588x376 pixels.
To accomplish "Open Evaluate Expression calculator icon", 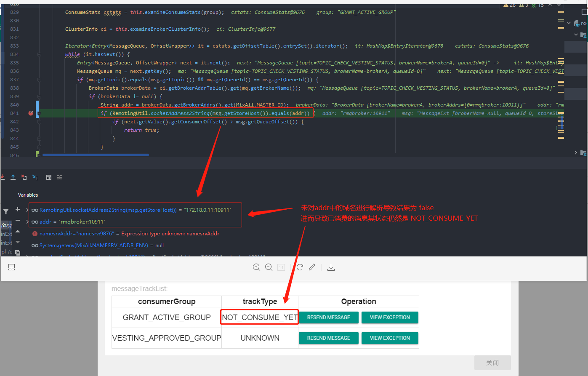I will coord(49,177).
